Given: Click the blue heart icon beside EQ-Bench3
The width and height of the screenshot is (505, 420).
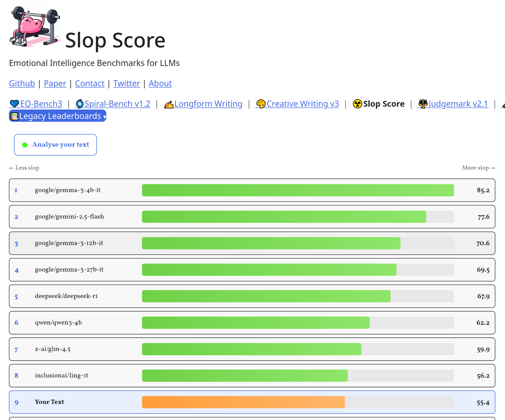Looking at the screenshot, I should pos(14,104).
